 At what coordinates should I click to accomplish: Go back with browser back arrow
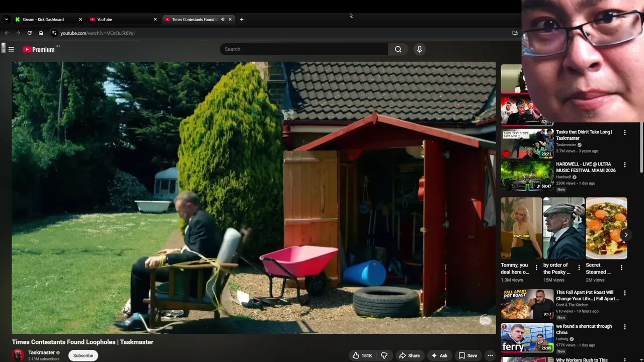point(7,33)
